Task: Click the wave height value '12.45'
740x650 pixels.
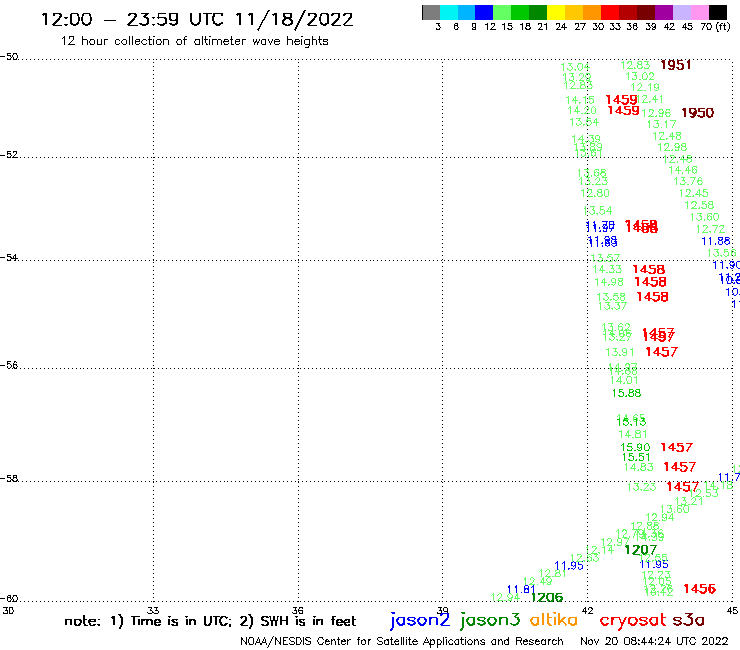Action: pyautogui.click(x=694, y=193)
